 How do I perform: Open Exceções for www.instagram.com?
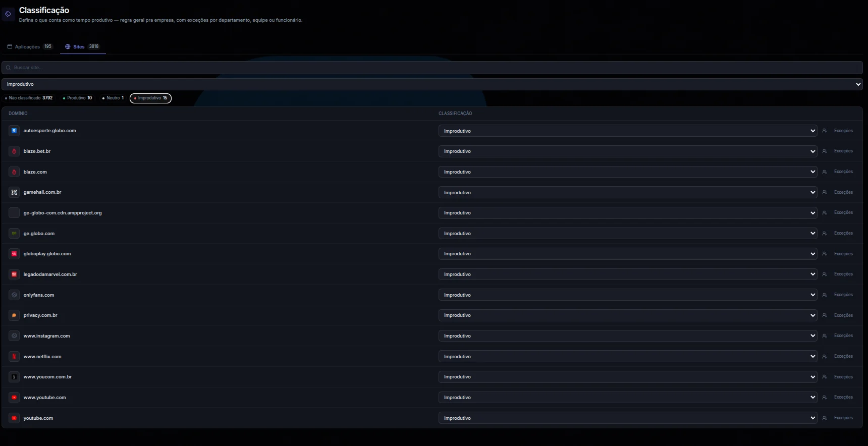tap(843, 336)
